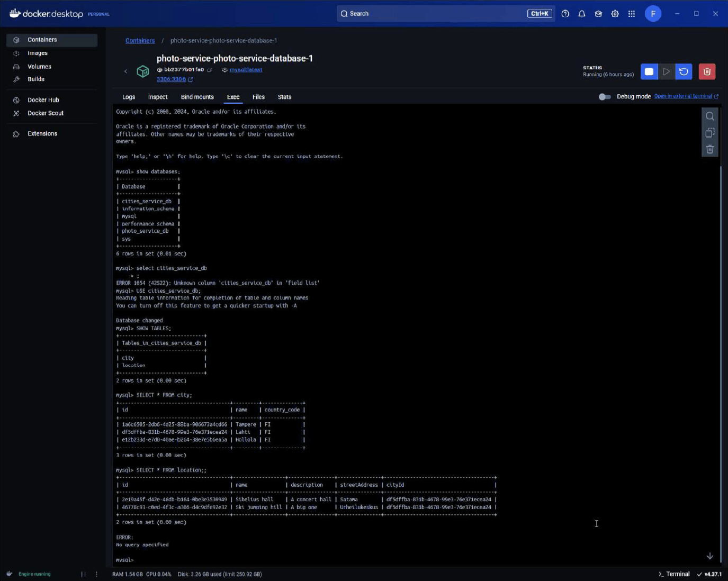Click the Ctrl+K shortcut badge

(x=540, y=14)
